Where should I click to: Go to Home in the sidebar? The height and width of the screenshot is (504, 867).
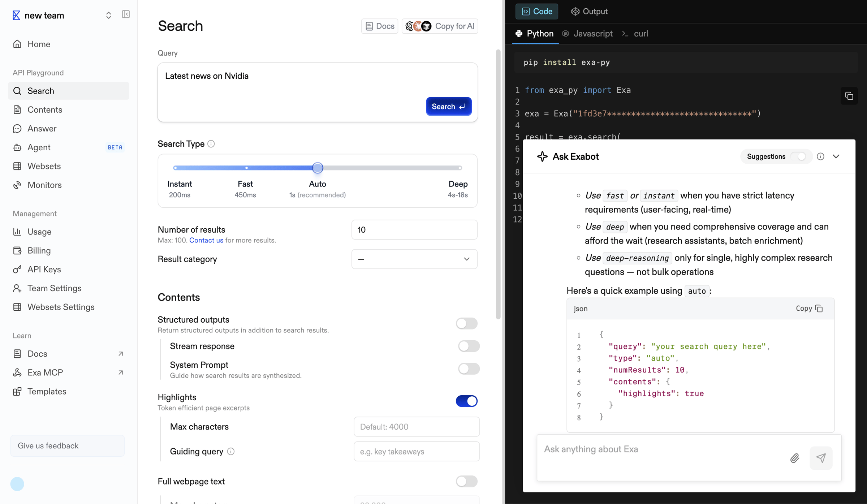[x=68, y=44]
